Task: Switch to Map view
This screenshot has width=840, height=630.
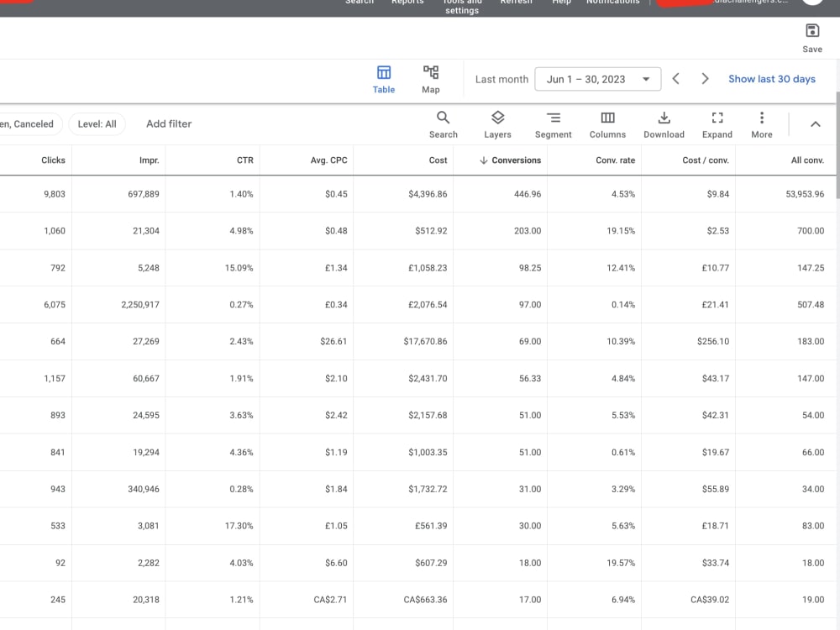Action: coord(431,79)
